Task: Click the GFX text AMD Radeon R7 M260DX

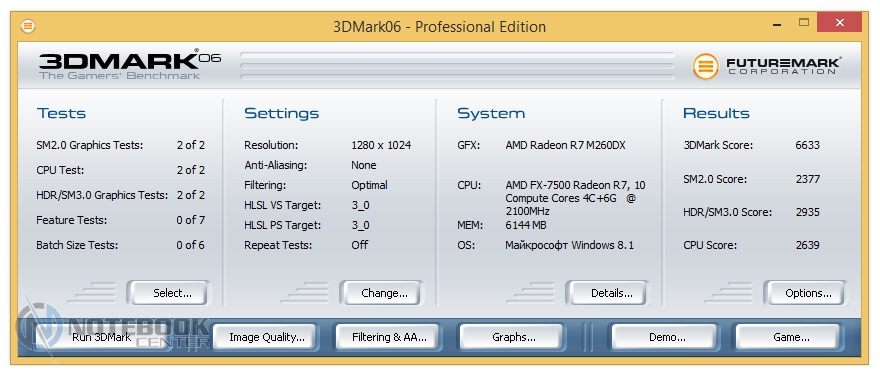Action: click(x=565, y=145)
